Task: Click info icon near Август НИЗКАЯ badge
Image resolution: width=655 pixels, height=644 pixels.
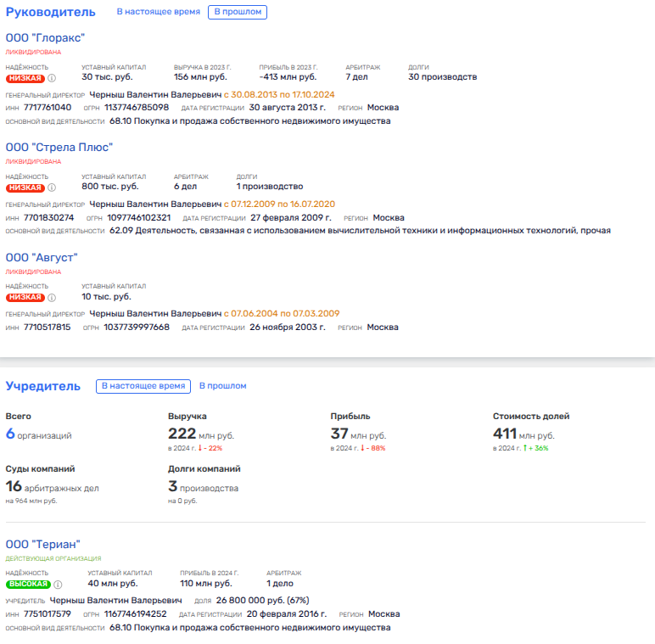Action: 52,298
